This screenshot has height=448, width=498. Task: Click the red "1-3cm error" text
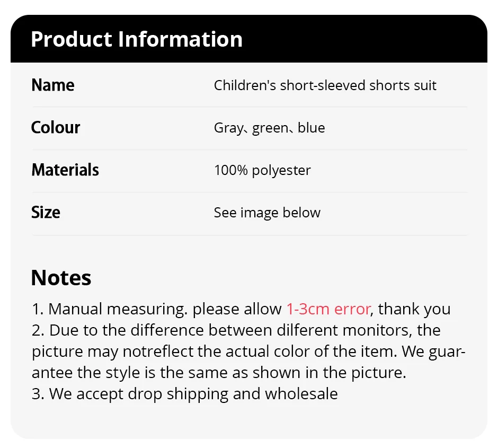[328, 309]
